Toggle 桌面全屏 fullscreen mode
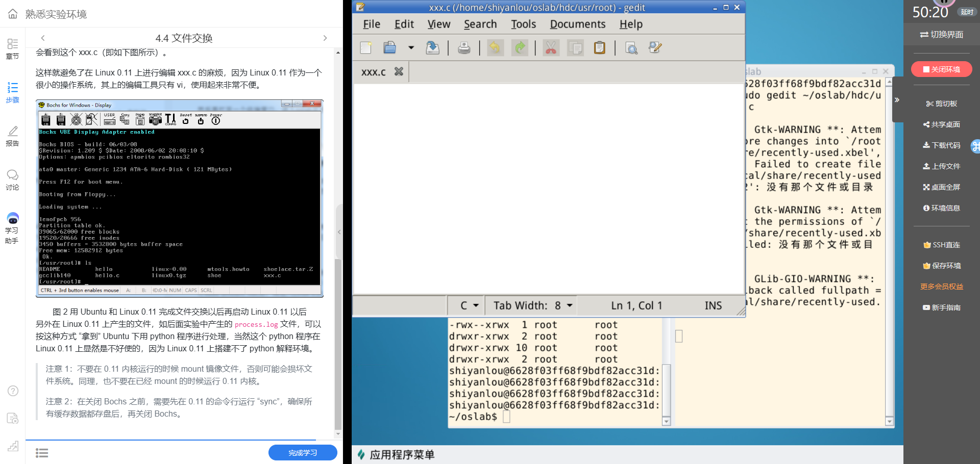The image size is (980, 464). (942, 187)
